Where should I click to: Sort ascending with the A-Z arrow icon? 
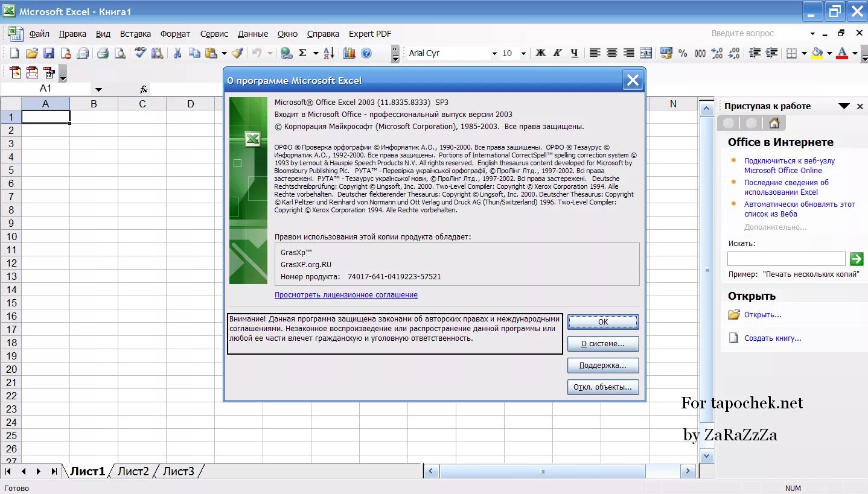(328, 53)
